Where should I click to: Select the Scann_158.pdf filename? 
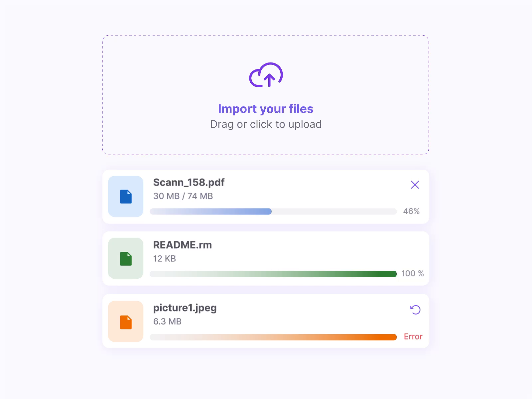189,182
